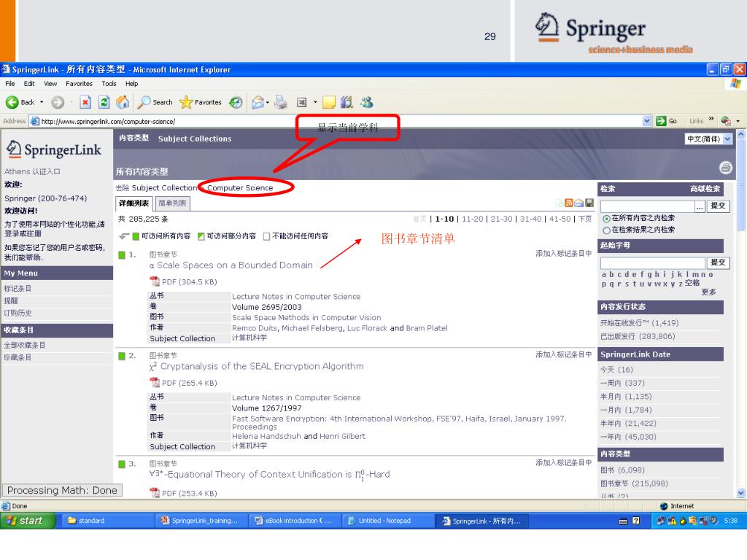Toggle the partial-access checkbox filter

201,236
